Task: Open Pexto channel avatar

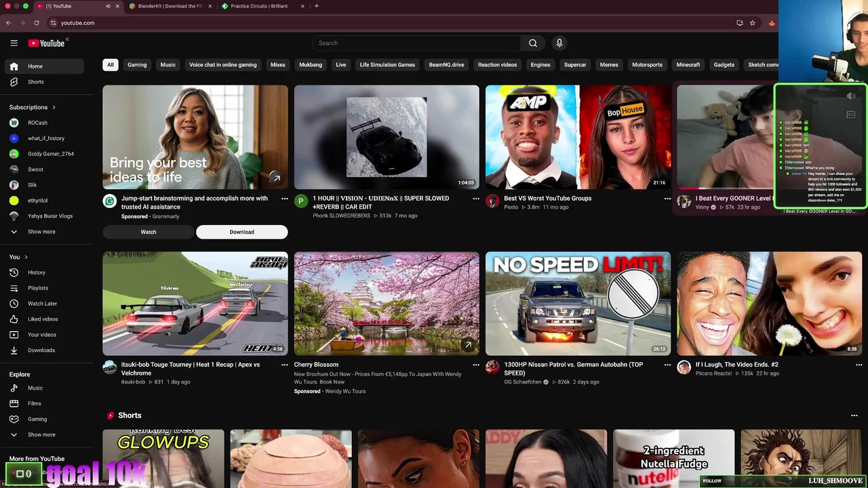Action: (x=492, y=201)
